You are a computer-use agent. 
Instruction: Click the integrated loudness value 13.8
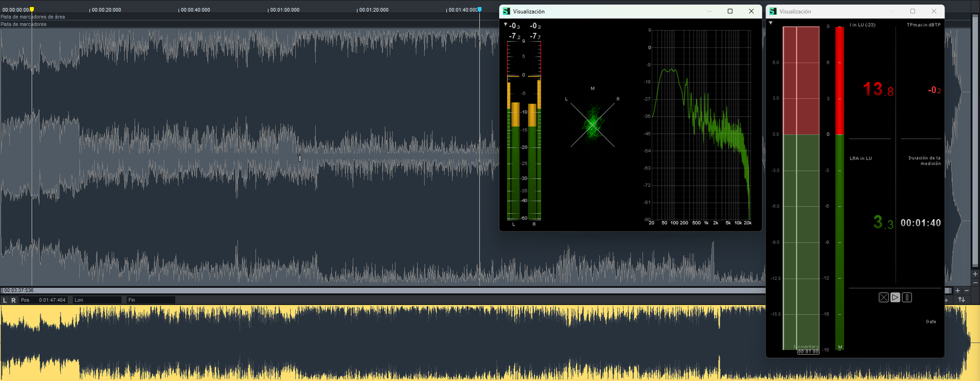tap(878, 90)
